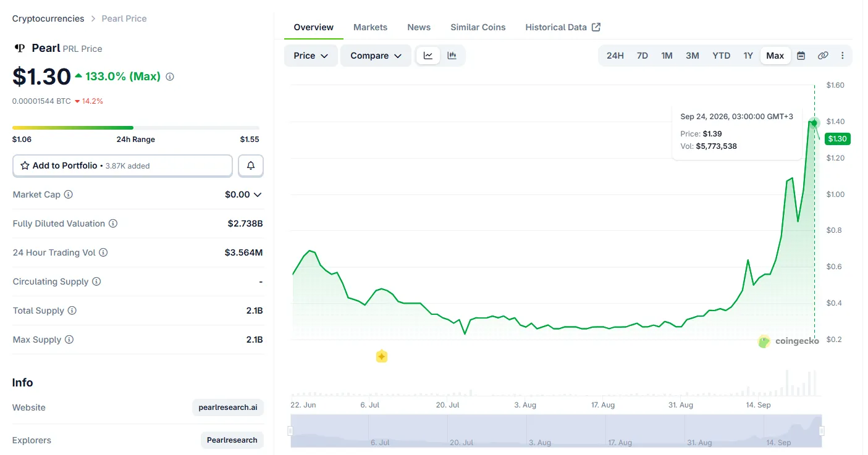868x455 pixels.
Task: Switch to the News tab
Action: pyautogui.click(x=419, y=27)
